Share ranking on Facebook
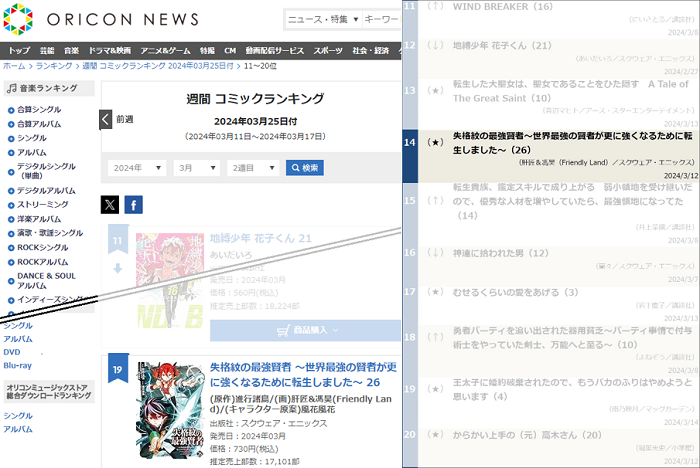This screenshot has height=468, width=700. click(133, 205)
